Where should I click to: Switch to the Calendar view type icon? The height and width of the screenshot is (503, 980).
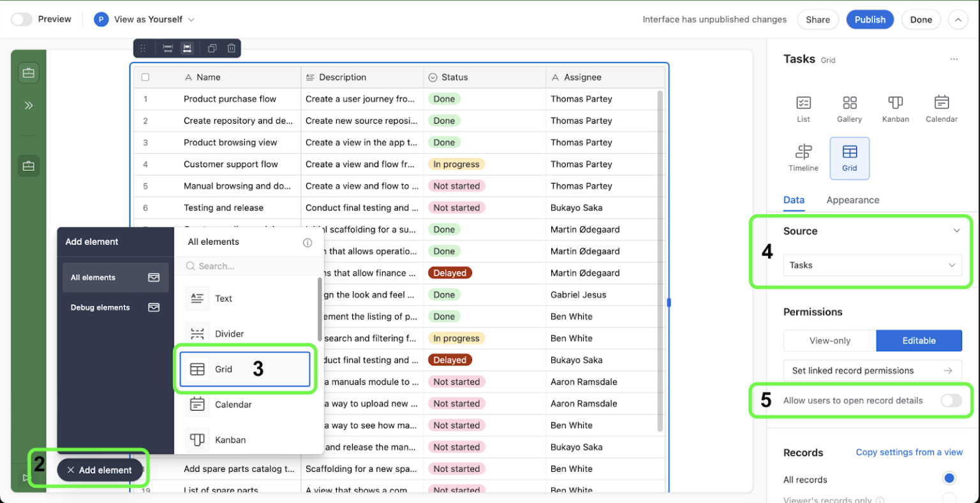pyautogui.click(x=941, y=108)
